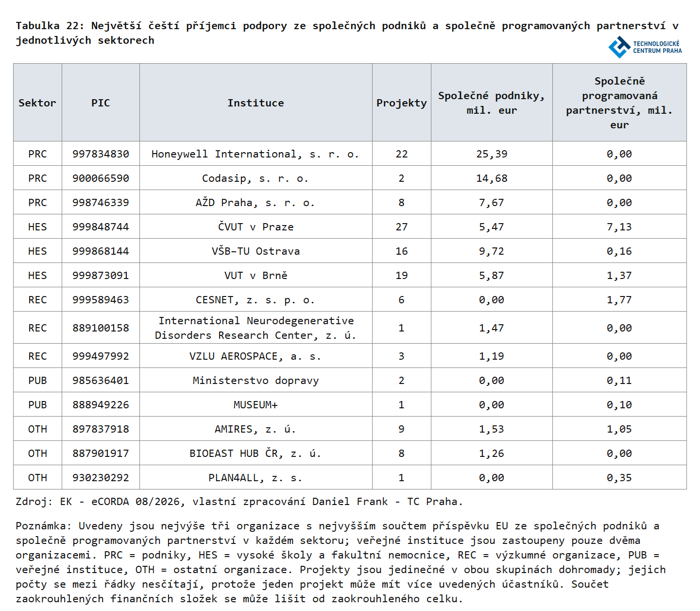Click the 'Sektor' column header

pyautogui.click(x=37, y=103)
